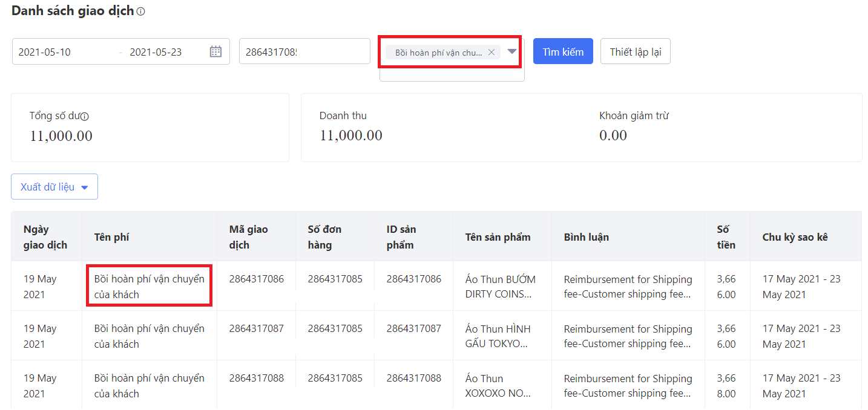
Task: Click the order number search field
Action: point(304,51)
